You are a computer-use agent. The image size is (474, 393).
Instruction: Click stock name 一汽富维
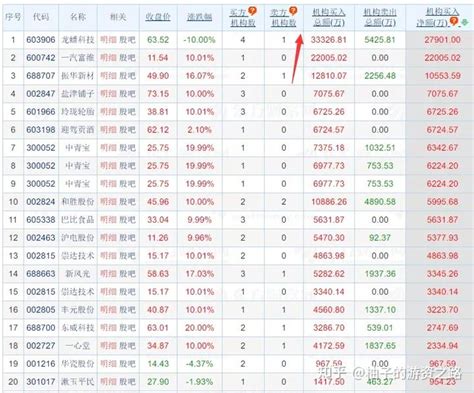[78, 58]
